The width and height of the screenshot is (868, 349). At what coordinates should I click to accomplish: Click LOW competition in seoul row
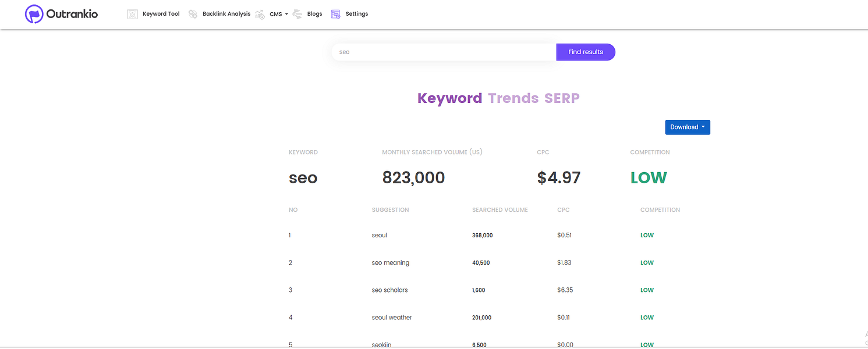pyautogui.click(x=647, y=236)
